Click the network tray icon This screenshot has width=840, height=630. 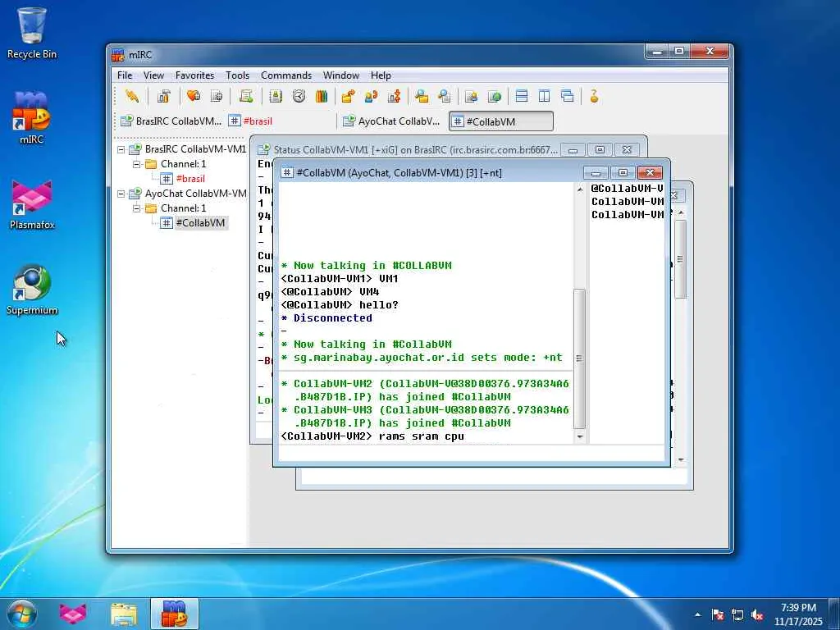coord(737,615)
